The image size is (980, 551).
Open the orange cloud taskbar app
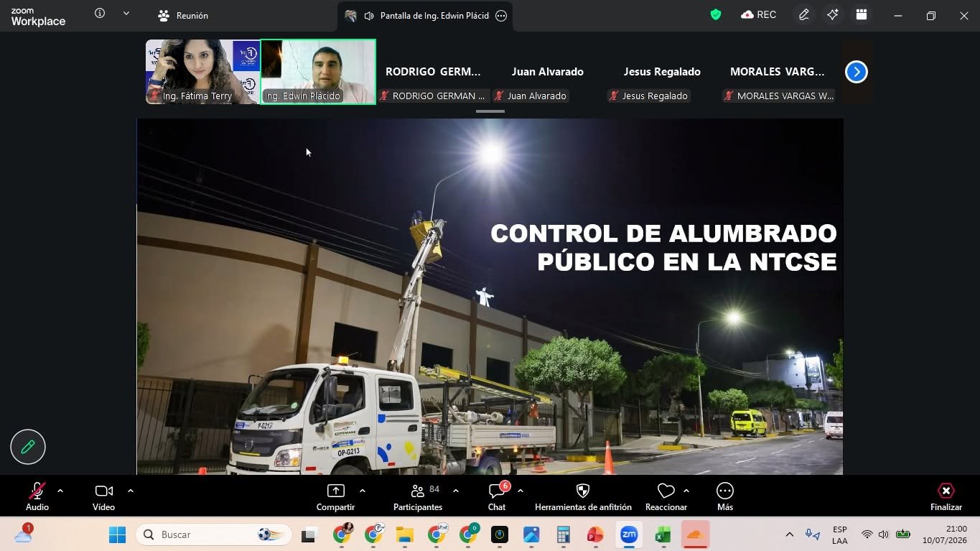[694, 534]
